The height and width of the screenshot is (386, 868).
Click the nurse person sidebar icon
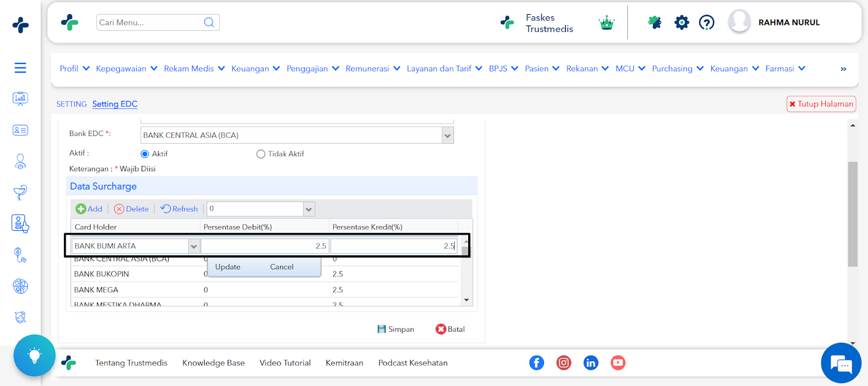(x=20, y=162)
